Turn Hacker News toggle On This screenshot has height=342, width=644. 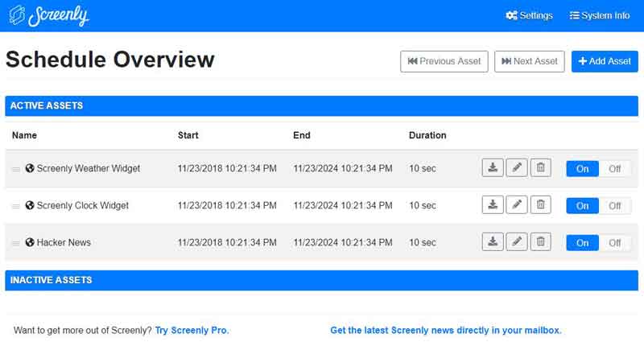(582, 243)
